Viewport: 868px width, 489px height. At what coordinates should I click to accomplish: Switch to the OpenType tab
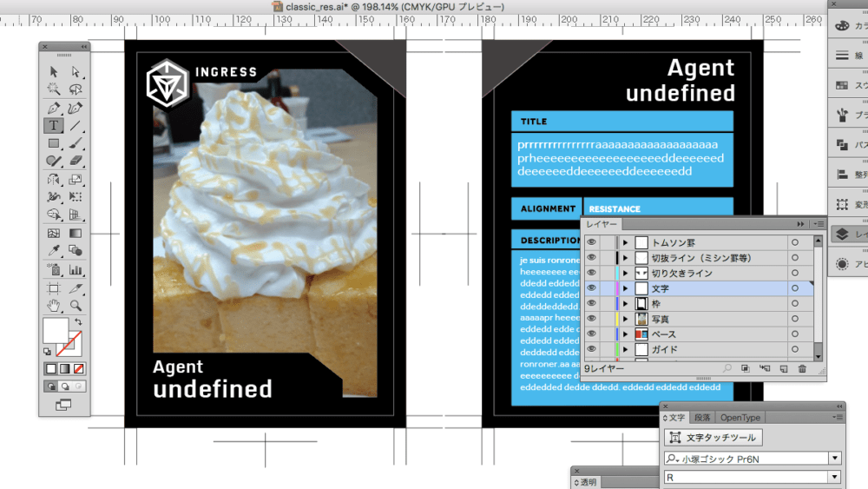[740, 418]
